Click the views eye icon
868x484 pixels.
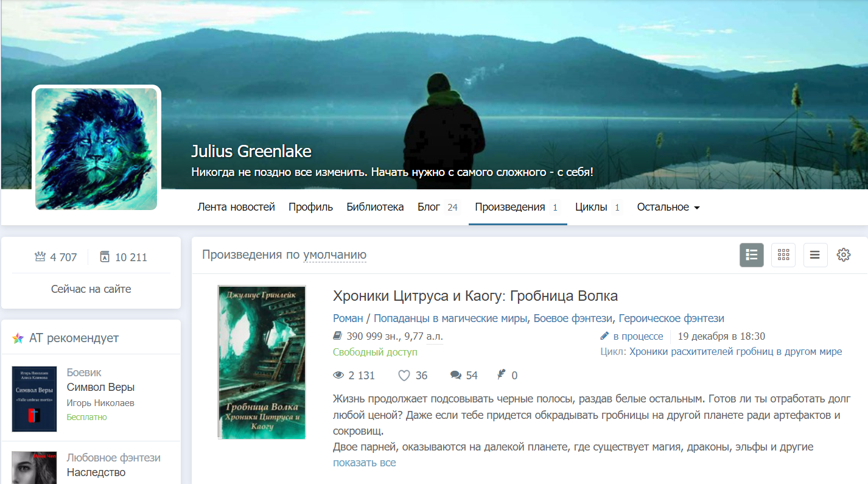338,376
